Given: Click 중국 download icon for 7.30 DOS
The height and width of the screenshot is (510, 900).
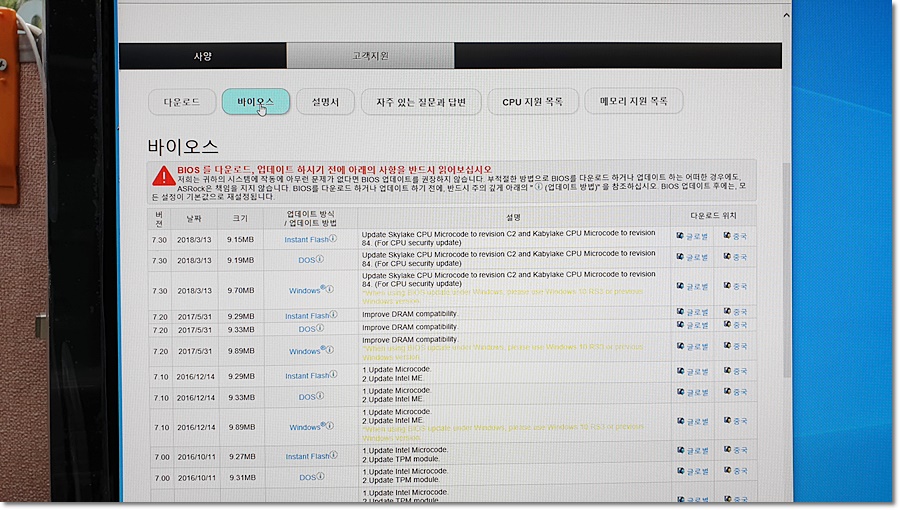Looking at the screenshot, I should 727,256.
